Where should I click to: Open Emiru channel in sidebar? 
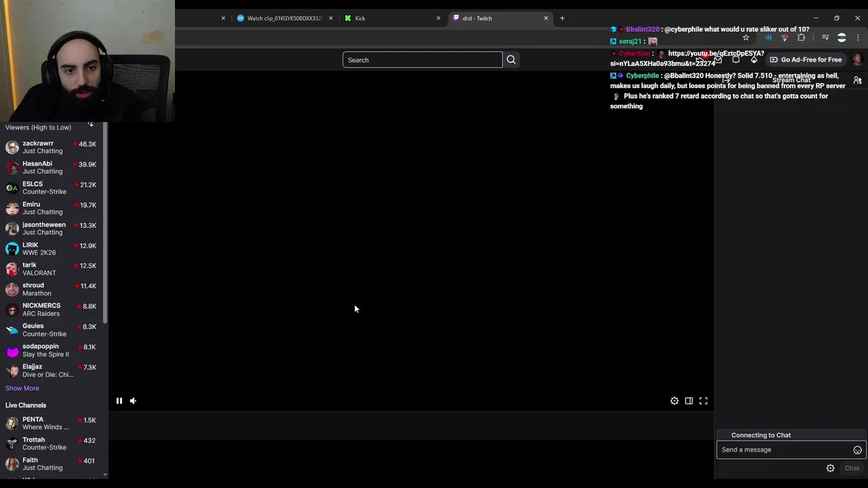click(52, 208)
